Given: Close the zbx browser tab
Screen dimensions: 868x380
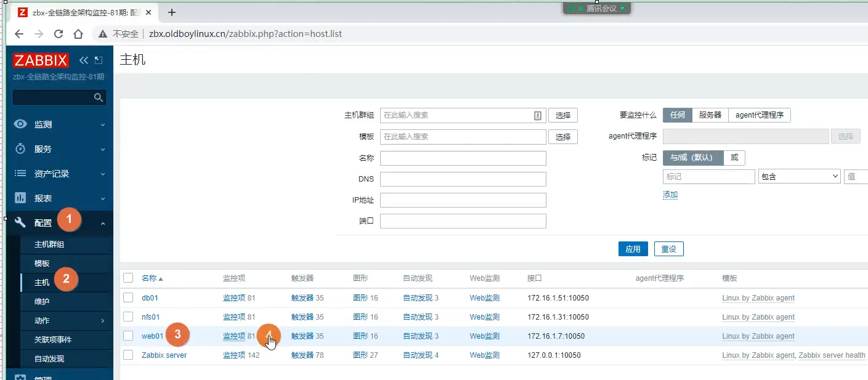Looking at the screenshot, I should pyautogui.click(x=148, y=12).
